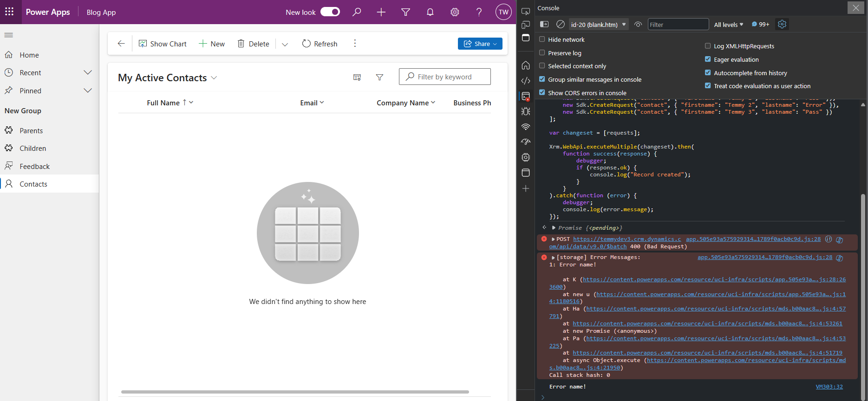Expand the Recent section chevron
868x401 pixels.
click(x=88, y=72)
